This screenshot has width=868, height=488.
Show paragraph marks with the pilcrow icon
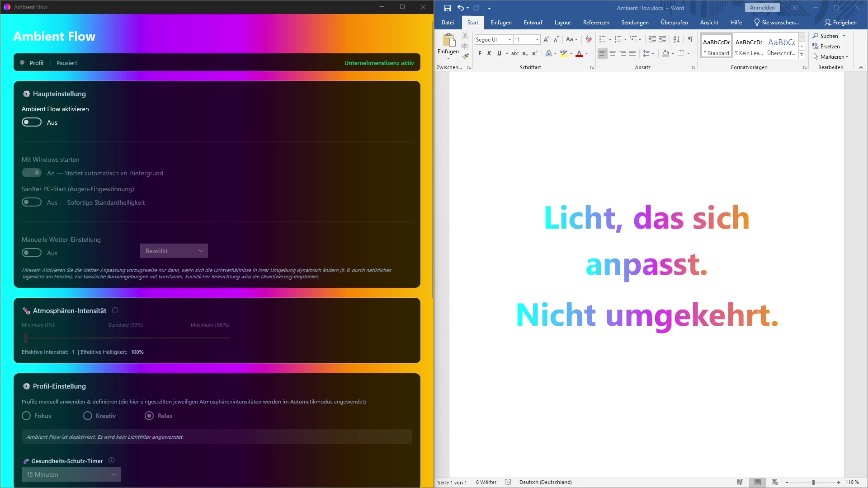[690, 39]
